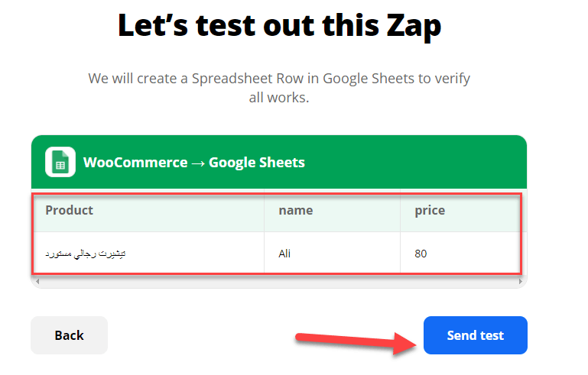588x375 pixels.
Task: Click the Spreadsheet Row description text
Action: tap(279, 88)
